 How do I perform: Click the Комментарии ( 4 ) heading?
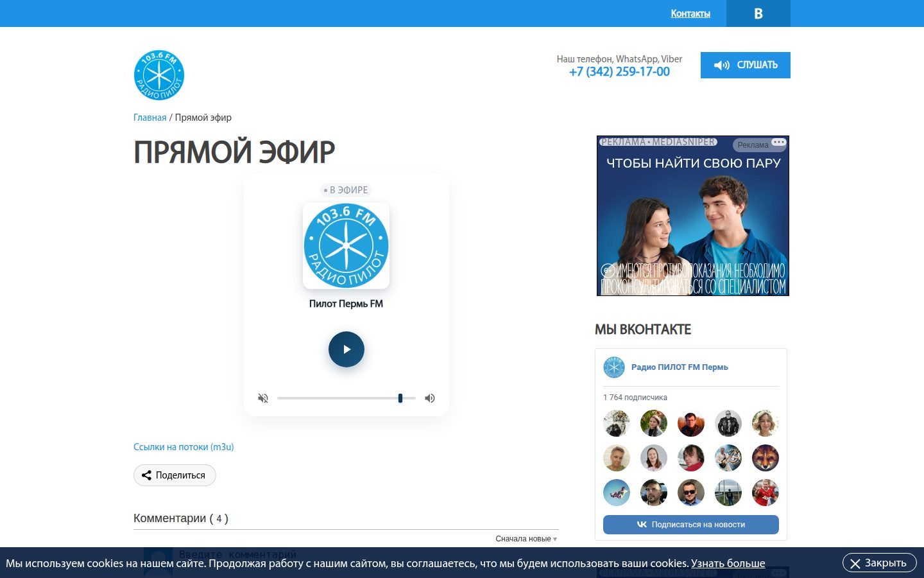click(x=181, y=518)
